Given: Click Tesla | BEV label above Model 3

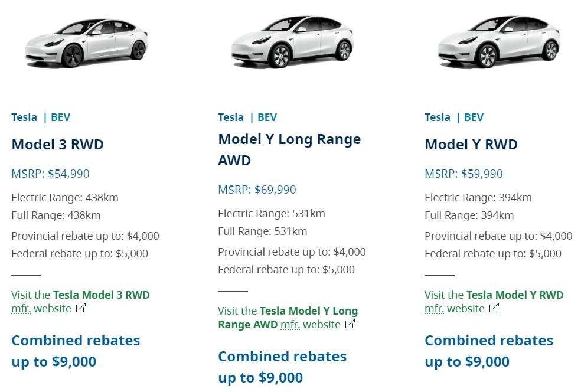Looking at the screenshot, I should point(41,117).
